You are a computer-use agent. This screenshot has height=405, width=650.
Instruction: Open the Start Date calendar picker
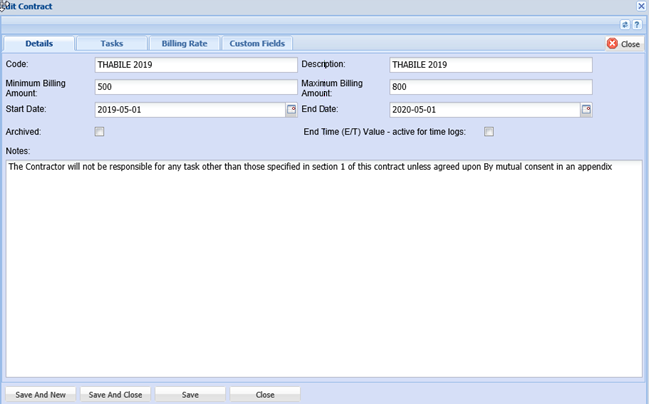click(292, 110)
